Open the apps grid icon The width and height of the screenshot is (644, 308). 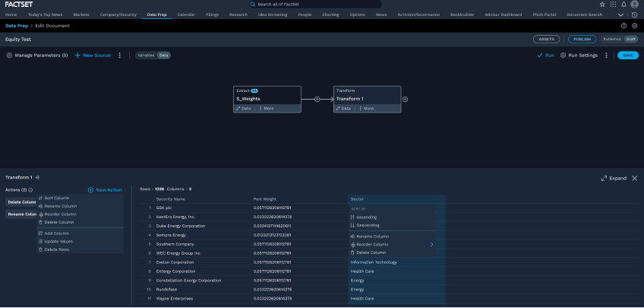point(613,4)
